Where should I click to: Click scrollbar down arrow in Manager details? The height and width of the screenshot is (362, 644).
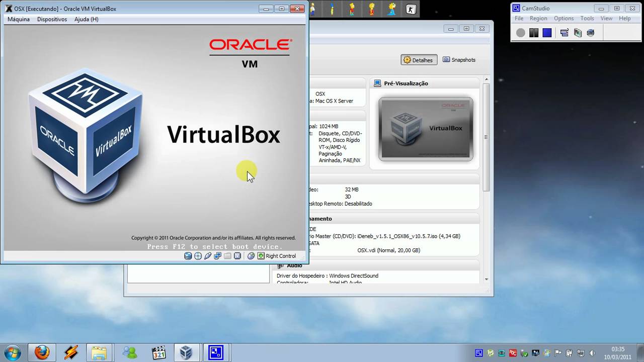(486, 279)
